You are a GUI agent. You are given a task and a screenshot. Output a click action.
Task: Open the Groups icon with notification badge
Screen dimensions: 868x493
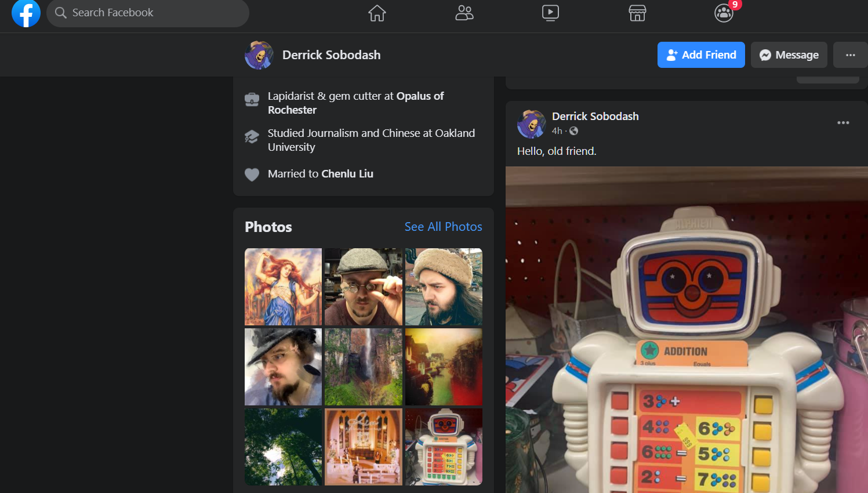(x=724, y=13)
